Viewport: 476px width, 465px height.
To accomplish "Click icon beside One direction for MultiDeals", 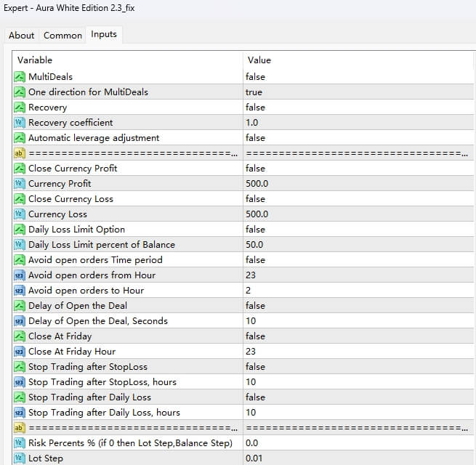I will coord(20,92).
